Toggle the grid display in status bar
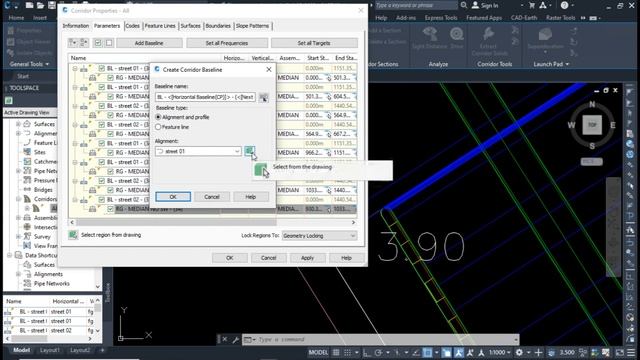Screen dimensions: 640x360 pos(336,352)
